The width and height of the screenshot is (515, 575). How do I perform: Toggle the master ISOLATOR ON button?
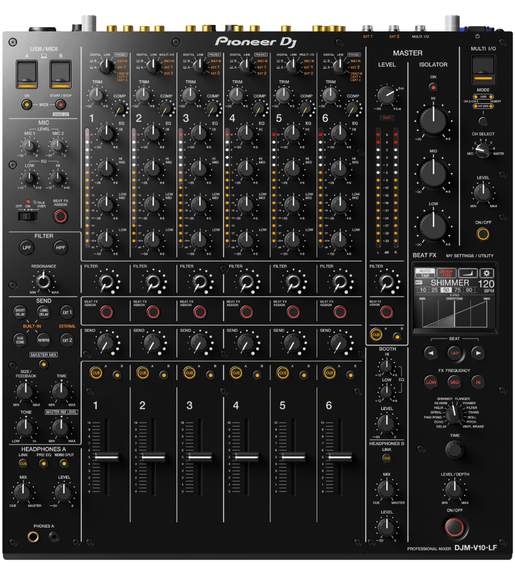click(x=433, y=87)
